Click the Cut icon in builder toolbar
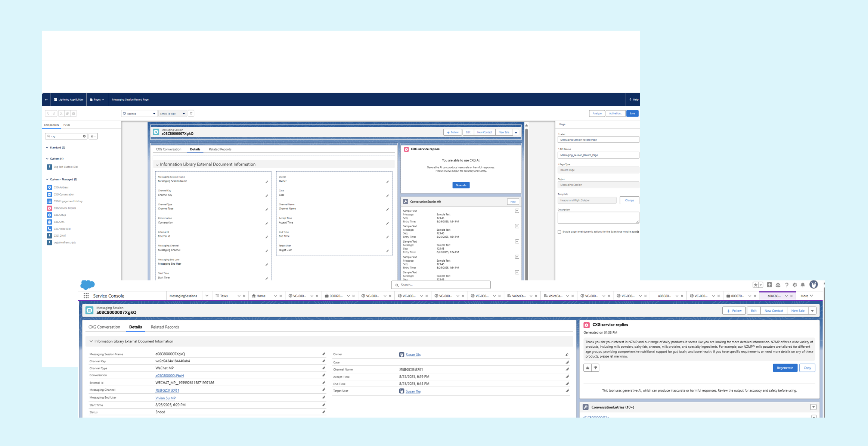This screenshot has height=446, width=868. 61,114
